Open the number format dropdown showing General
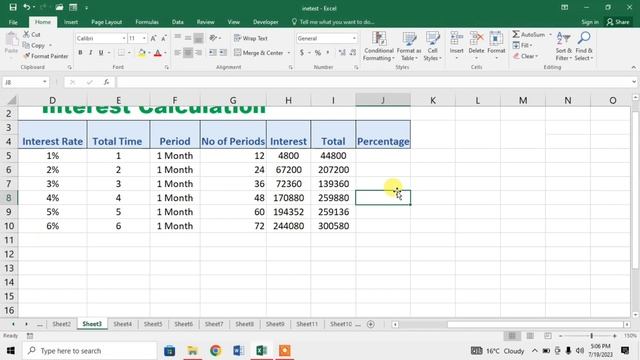This screenshot has width=640, height=360. [x=353, y=38]
